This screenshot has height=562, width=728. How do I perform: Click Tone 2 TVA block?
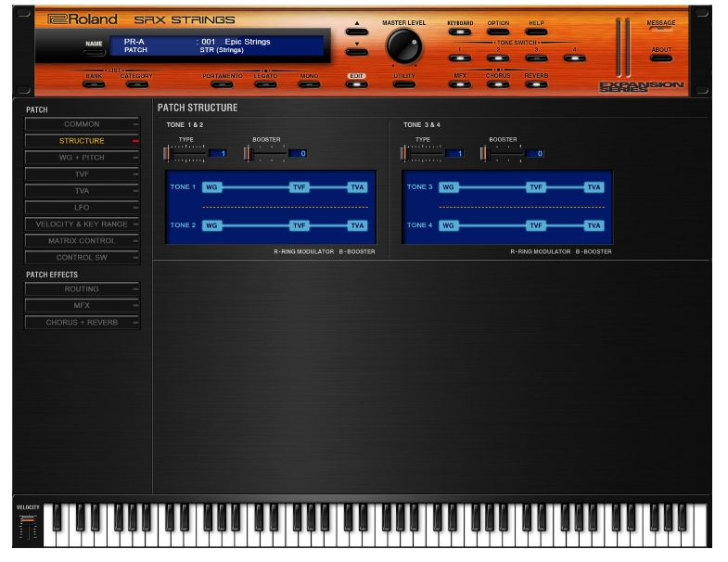[357, 225]
